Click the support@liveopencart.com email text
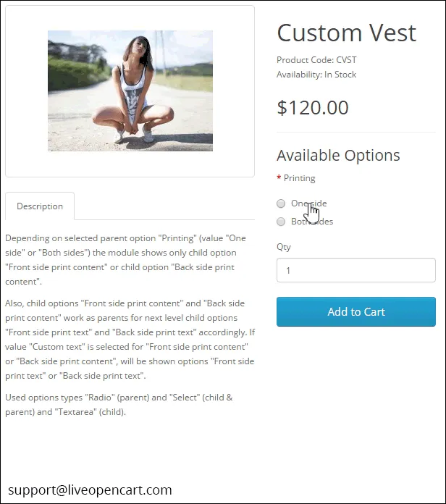Screen dimensions: 446x504 coord(91,490)
